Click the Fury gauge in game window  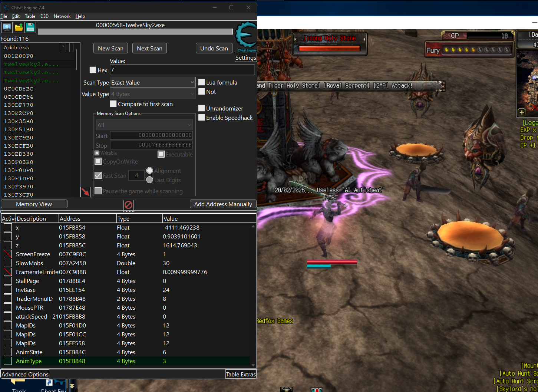pos(470,50)
